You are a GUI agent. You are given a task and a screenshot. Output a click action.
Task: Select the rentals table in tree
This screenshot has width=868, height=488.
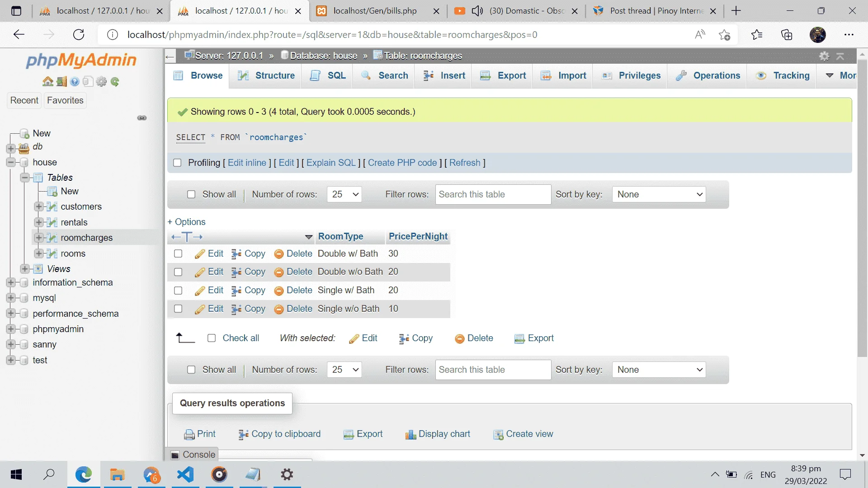pos(74,222)
